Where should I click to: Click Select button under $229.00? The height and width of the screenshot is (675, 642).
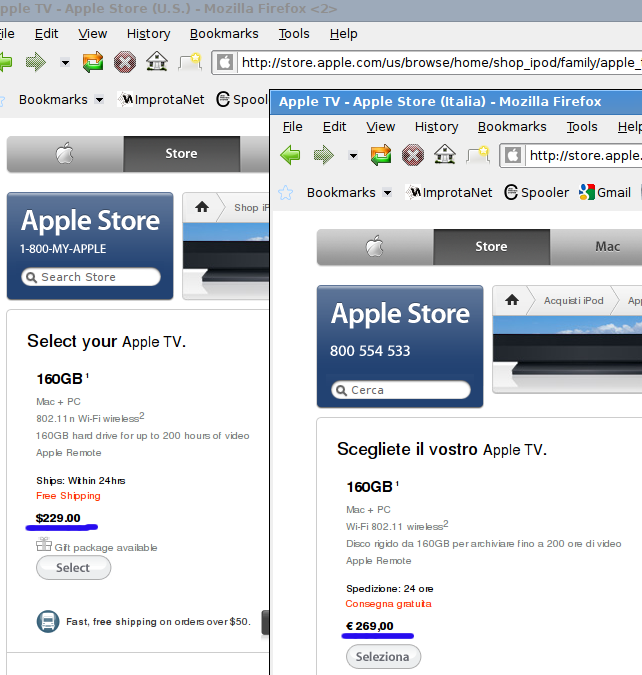[73, 567]
